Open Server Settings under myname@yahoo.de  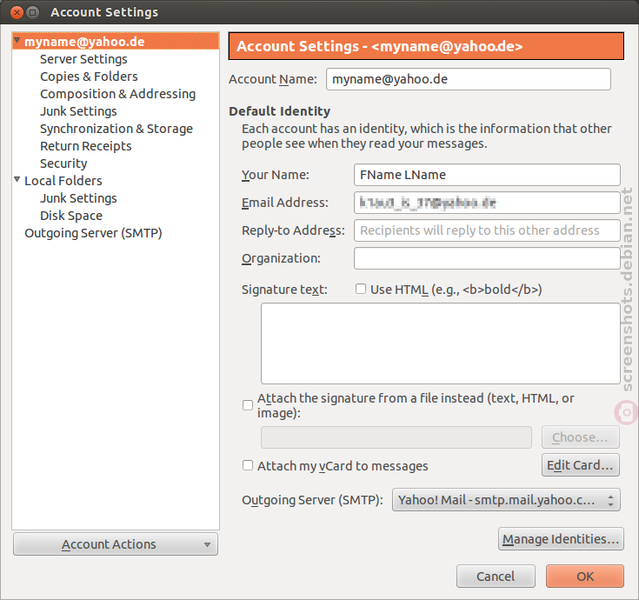(x=84, y=59)
